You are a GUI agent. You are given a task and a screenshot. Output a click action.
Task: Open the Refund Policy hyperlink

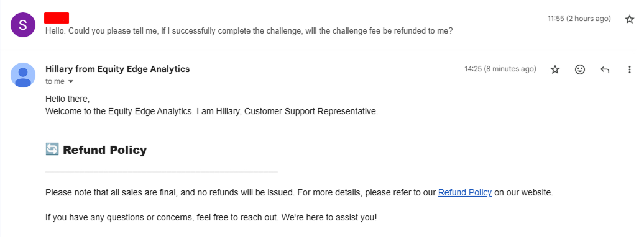coord(465,192)
